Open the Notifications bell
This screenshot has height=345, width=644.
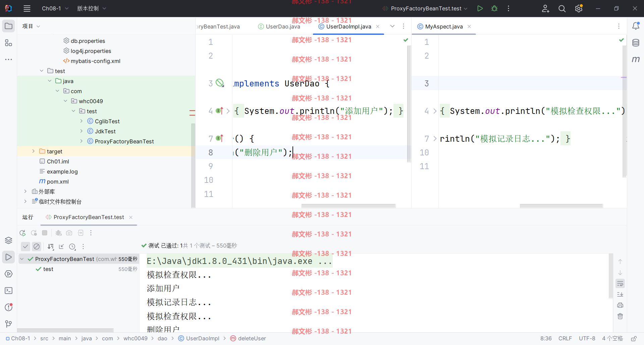[636, 26]
